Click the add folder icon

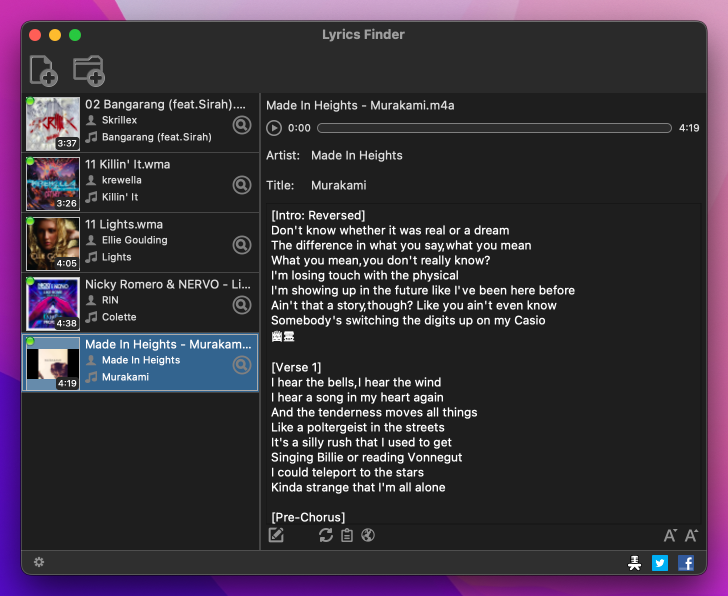coord(89,71)
